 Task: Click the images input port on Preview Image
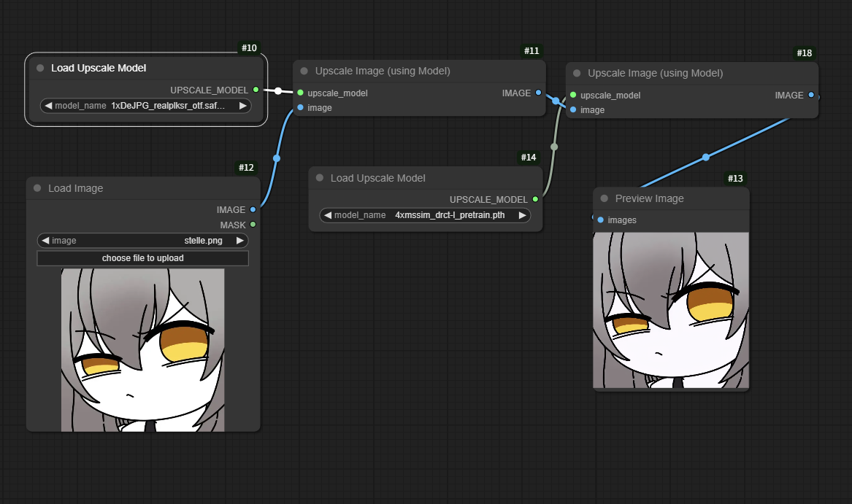[x=600, y=220]
